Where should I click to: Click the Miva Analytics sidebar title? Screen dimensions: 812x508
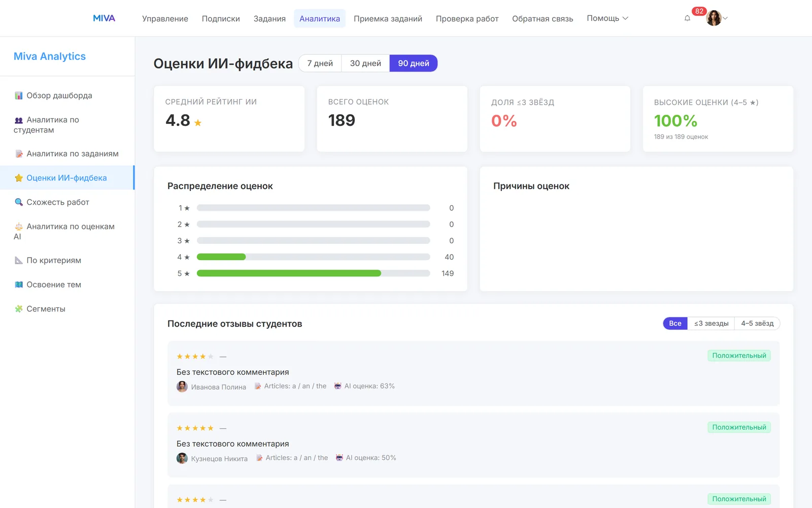click(x=50, y=56)
